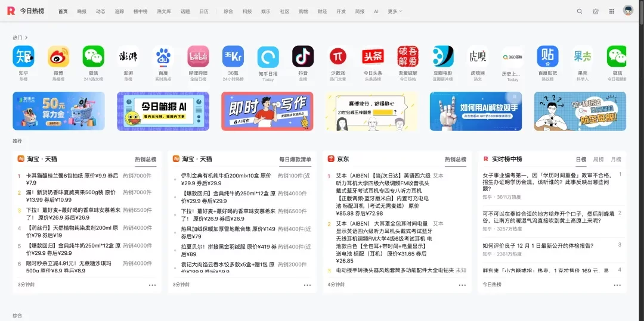Open the 360百科 历史上的今天 icon
The width and height of the screenshot is (644, 321).
(x=513, y=57)
